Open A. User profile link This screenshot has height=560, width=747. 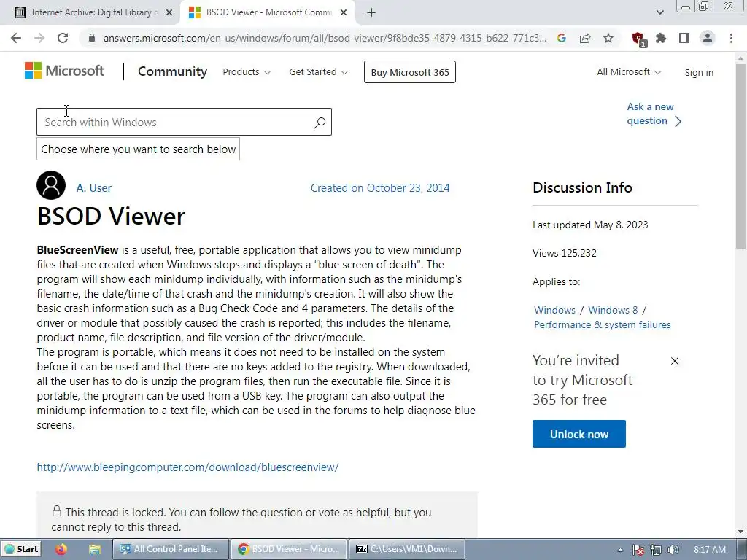coord(94,187)
